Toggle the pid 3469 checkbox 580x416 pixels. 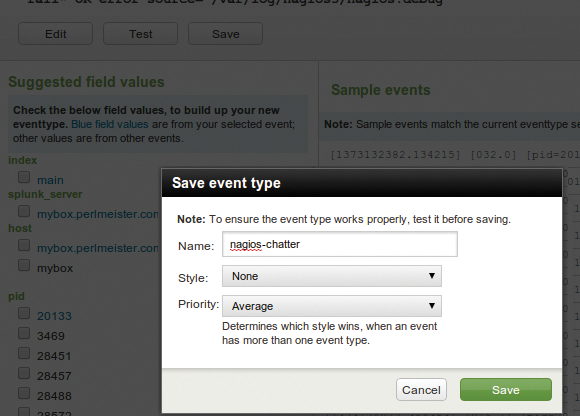click(x=24, y=333)
